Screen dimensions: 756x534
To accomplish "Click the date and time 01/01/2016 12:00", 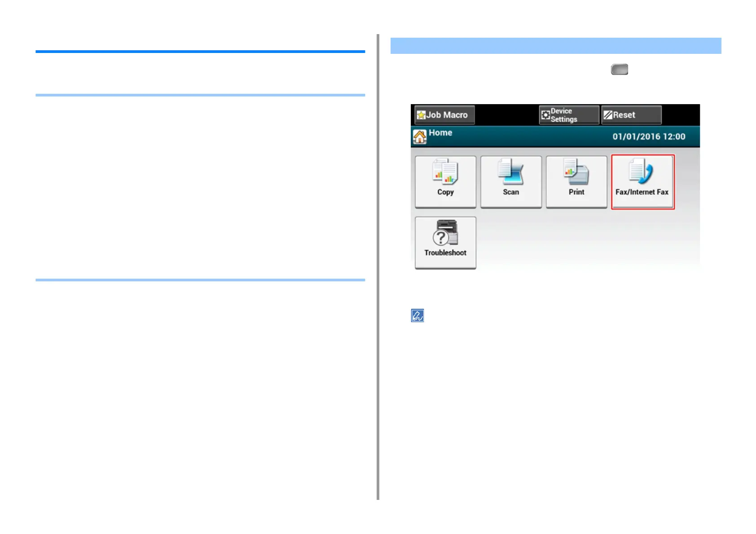I will click(x=649, y=136).
